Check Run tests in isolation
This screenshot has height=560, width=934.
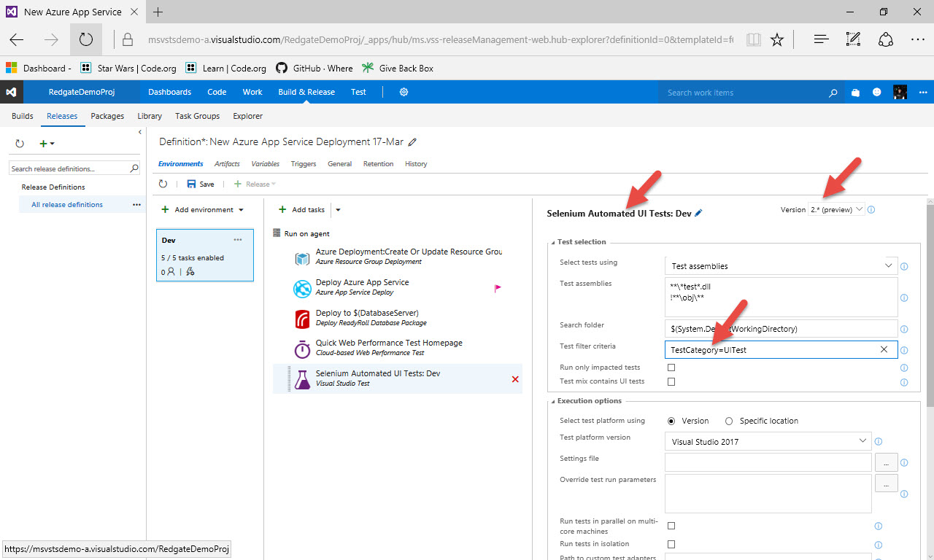coord(671,544)
